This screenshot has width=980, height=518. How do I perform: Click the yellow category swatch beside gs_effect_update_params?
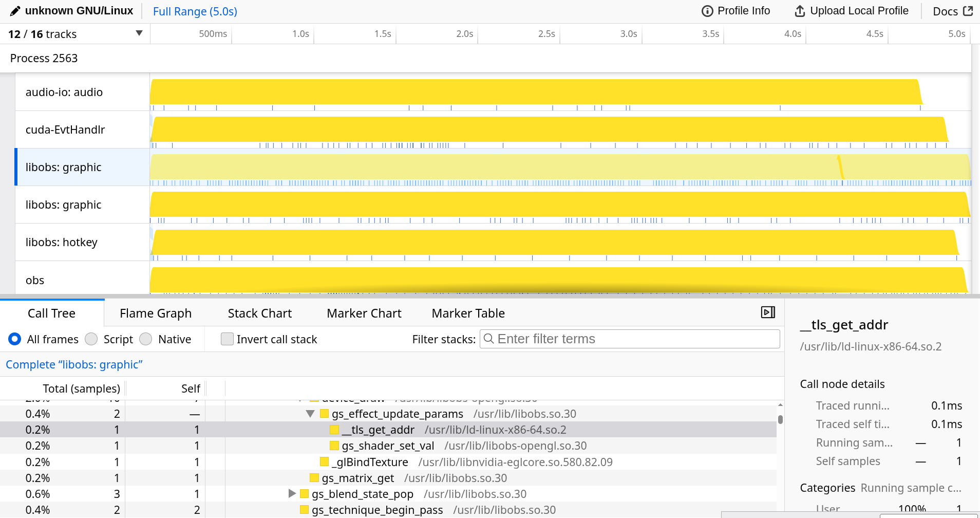click(x=324, y=414)
